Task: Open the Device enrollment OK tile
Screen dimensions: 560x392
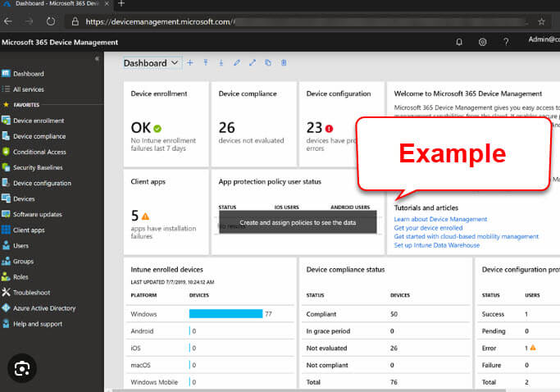Action: tap(166, 124)
